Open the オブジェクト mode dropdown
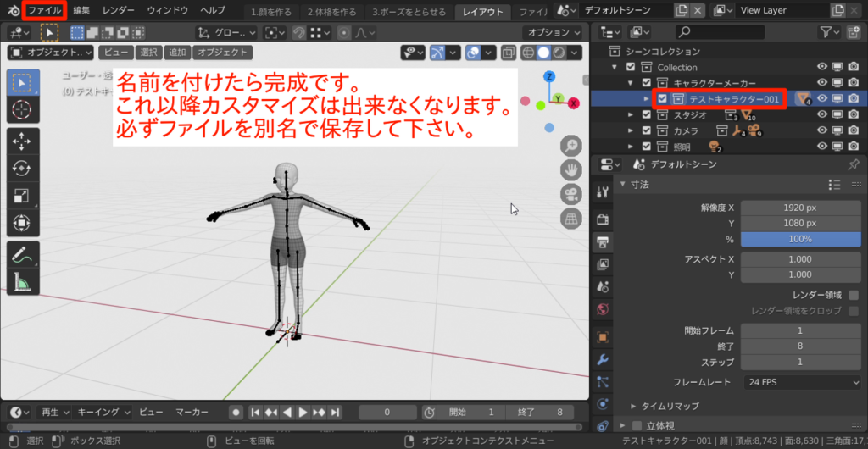This screenshot has height=449, width=868. point(52,53)
